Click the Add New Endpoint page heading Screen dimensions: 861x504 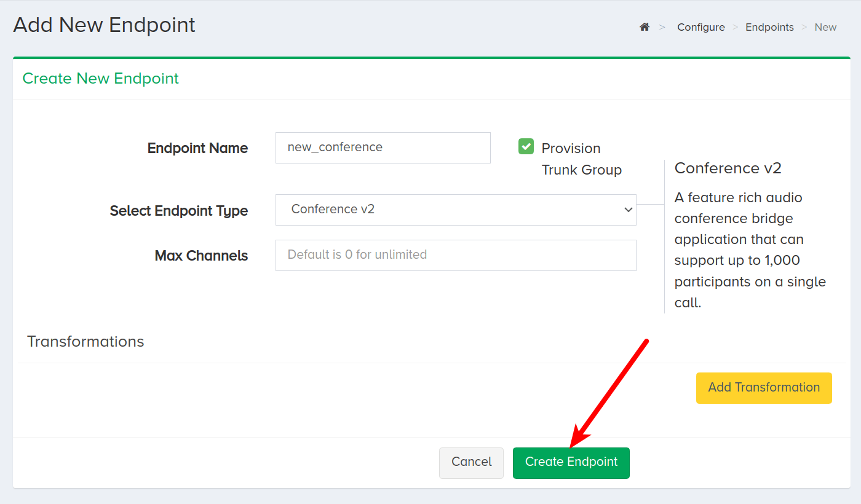tap(104, 25)
